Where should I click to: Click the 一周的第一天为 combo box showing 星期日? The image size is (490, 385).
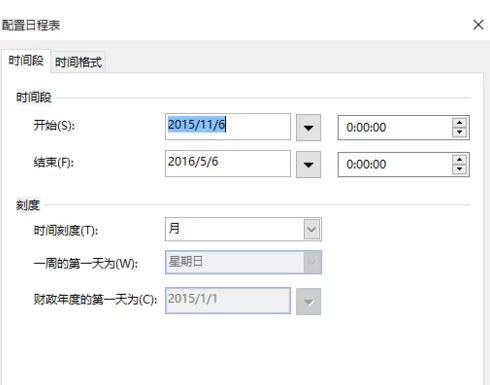click(243, 262)
